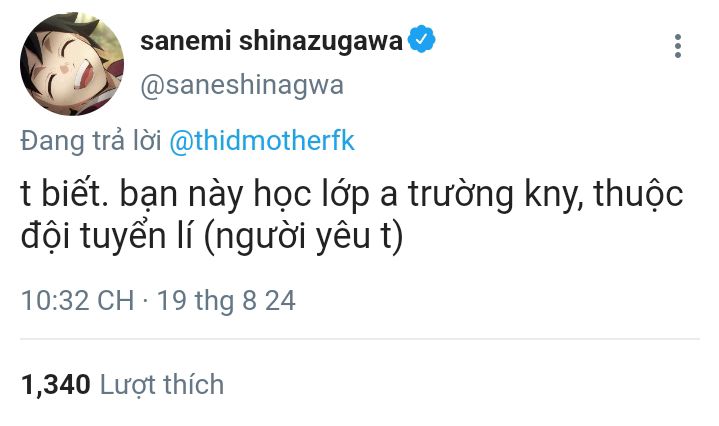719x426 pixels.
Task: Open the @saneshinagwa handle link
Action: click(x=241, y=85)
